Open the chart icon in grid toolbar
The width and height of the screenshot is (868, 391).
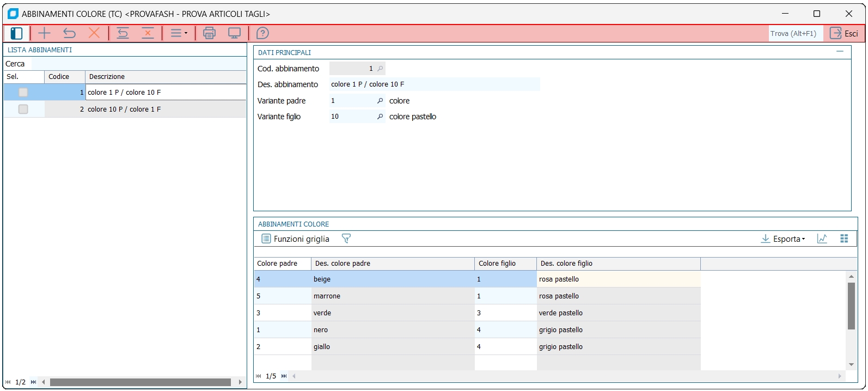822,239
